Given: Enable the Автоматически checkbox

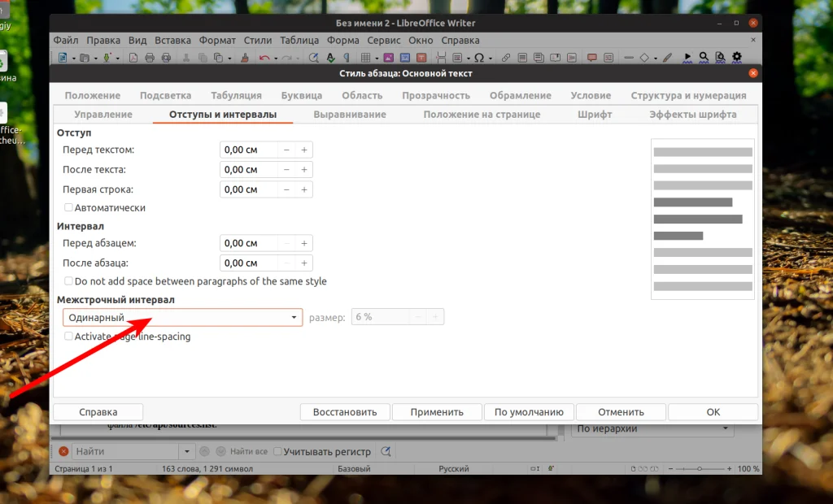Looking at the screenshot, I should (68, 207).
